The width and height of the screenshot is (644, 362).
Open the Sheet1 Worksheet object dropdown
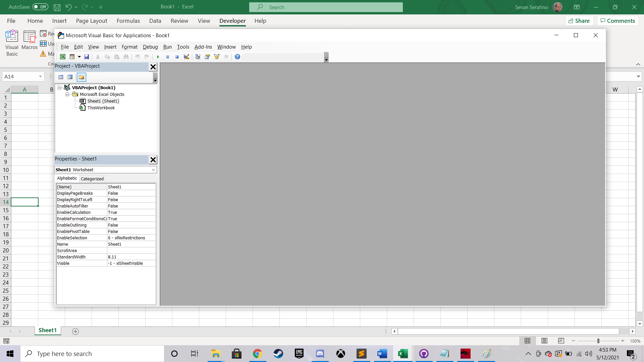point(153,170)
